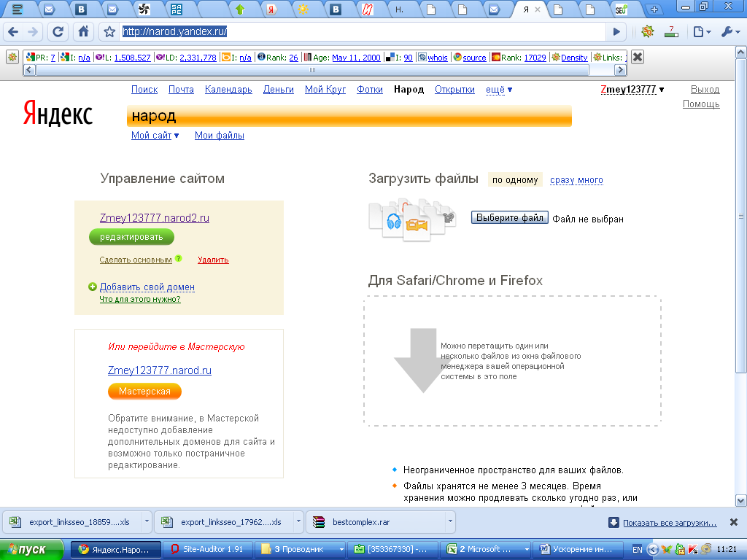Open a new tab with the plus button

click(654, 9)
